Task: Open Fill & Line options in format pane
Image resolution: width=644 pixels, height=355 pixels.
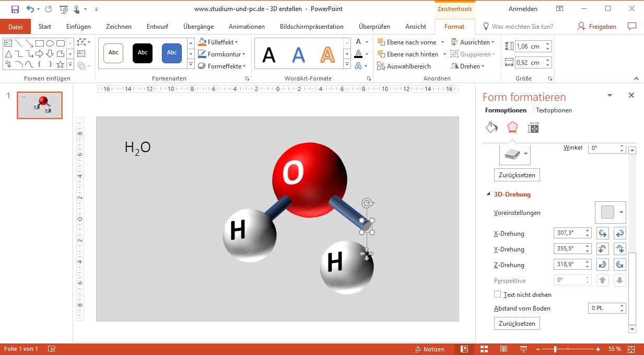Action: pos(491,128)
